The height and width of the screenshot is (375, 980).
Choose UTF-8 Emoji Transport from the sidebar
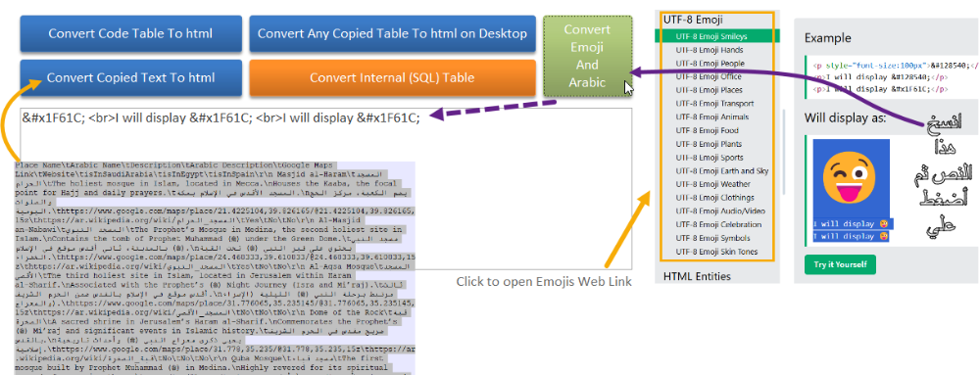(x=714, y=104)
